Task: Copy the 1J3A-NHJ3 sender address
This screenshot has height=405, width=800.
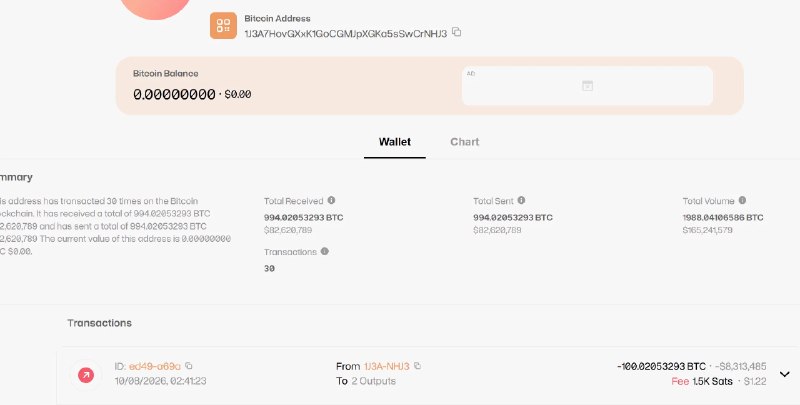Action: coord(417,366)
